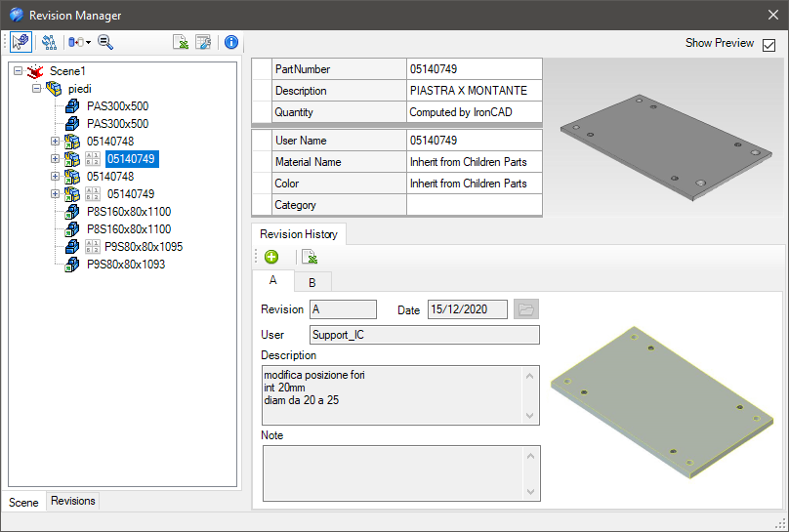The image size is (789, 532).
Task: Expand the first 05140748 assembly node
Action: (55, 142)
